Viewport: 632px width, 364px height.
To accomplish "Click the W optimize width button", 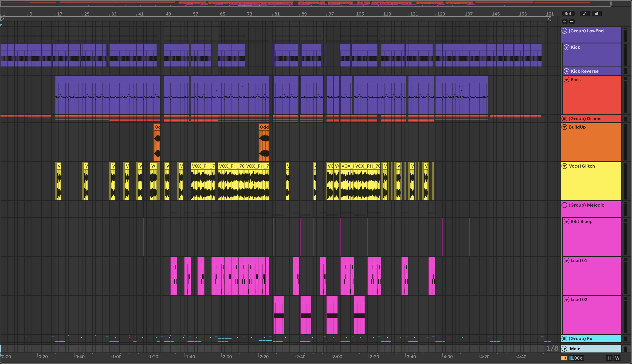I will (x=617, y=358).
